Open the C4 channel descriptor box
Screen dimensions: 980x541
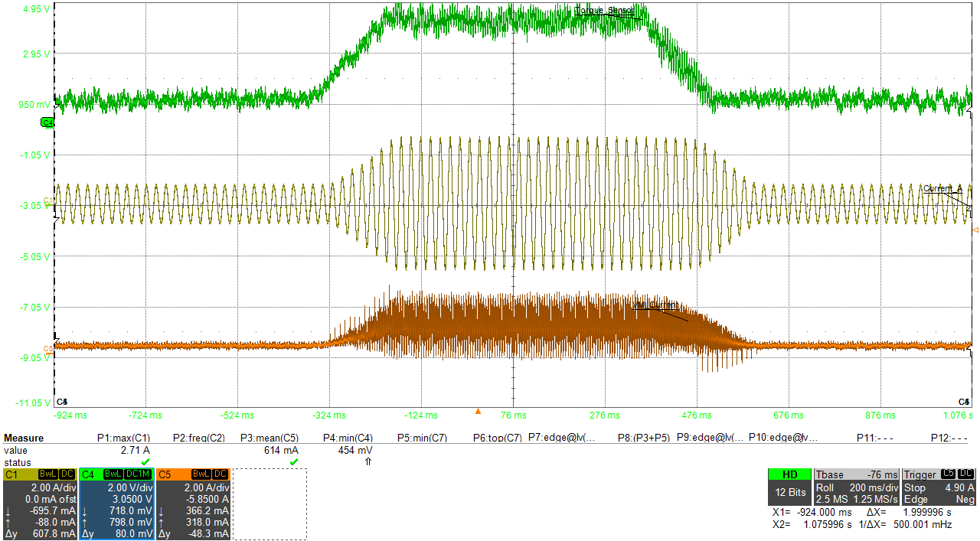[x=116, y=504]
